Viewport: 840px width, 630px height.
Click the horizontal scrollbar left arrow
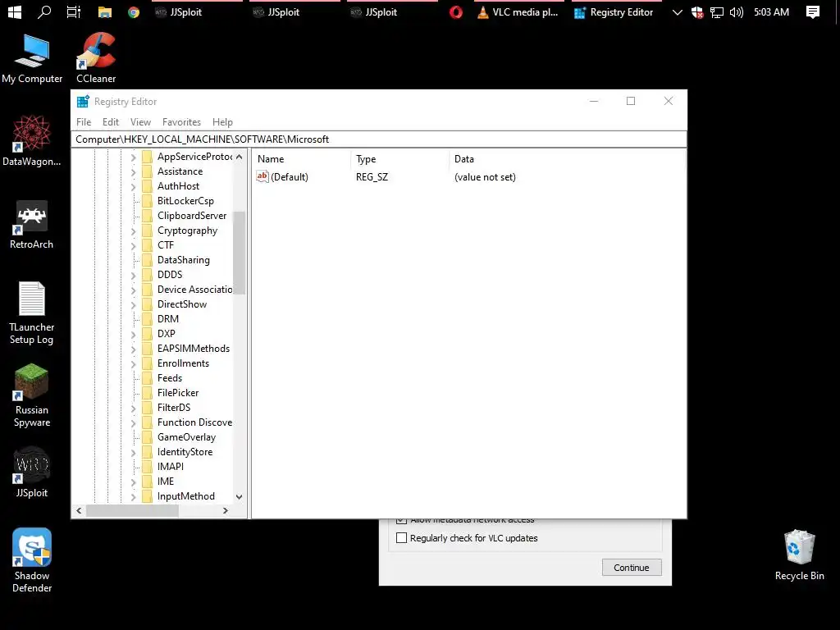point(80,510)
